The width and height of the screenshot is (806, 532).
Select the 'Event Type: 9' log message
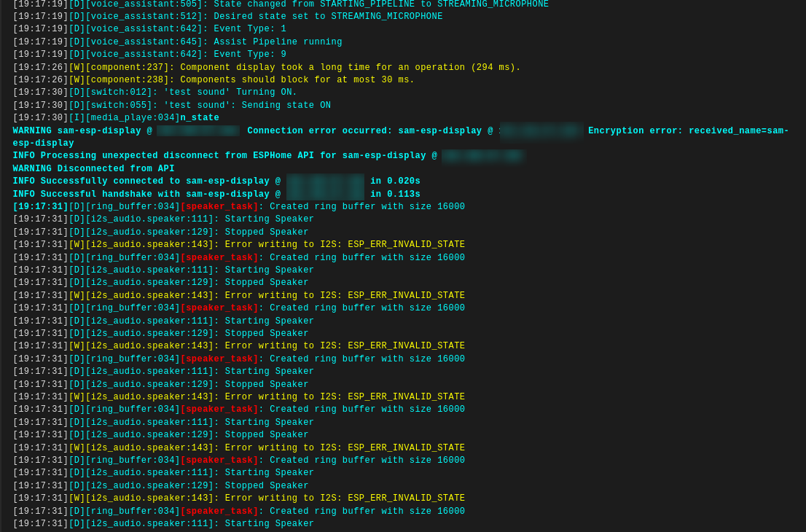[250, 55]
